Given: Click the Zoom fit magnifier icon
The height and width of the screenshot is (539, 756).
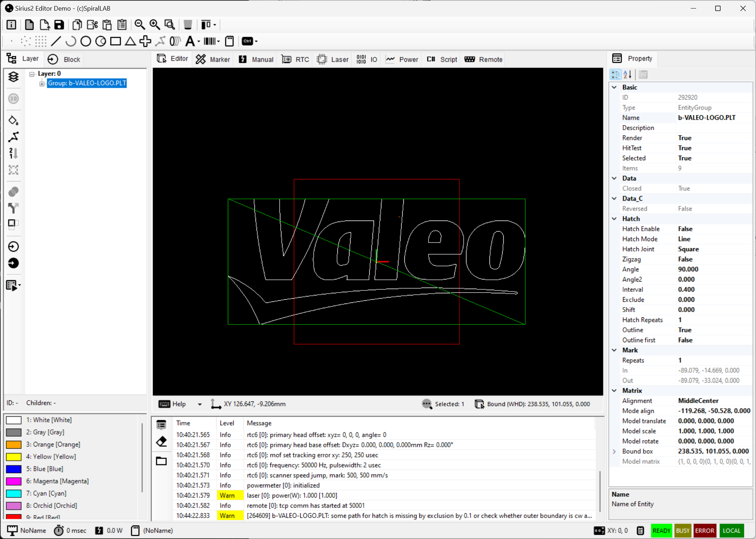Looking at the screenshot, I should pyautogui.click(x=170, y=24).
